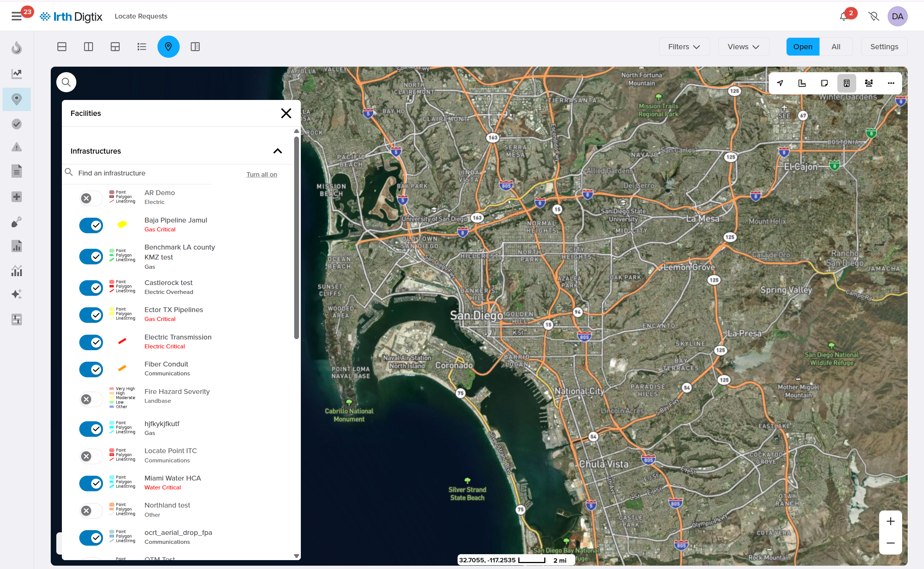Click the facilities layers map tool
924x569 pixels.
point(847,83)
